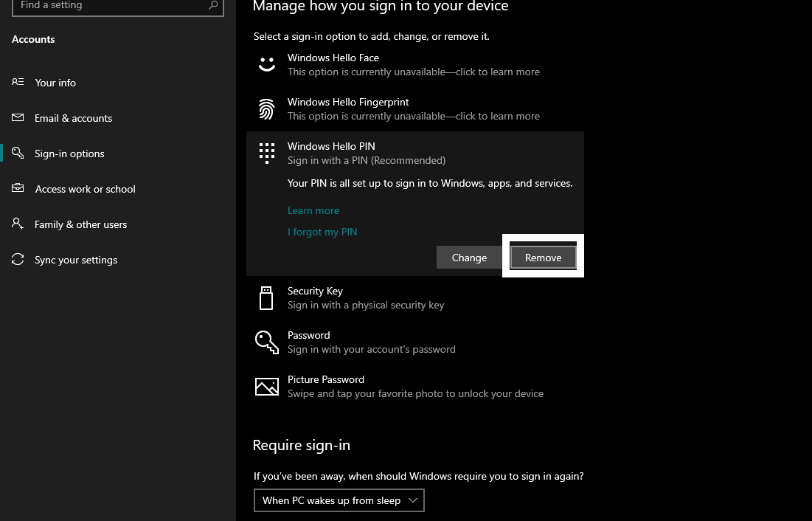Click the Family & other users person icon
The width and height of the screenshot is (812, 521).
coord(18,224)
